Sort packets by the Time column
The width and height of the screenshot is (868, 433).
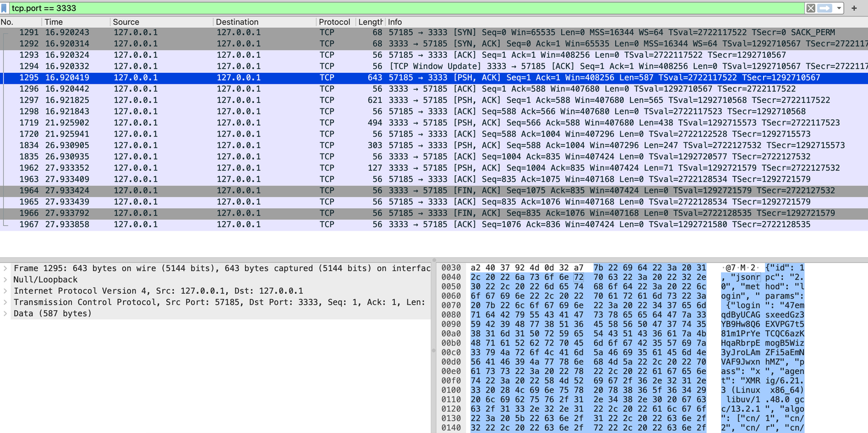54,22
